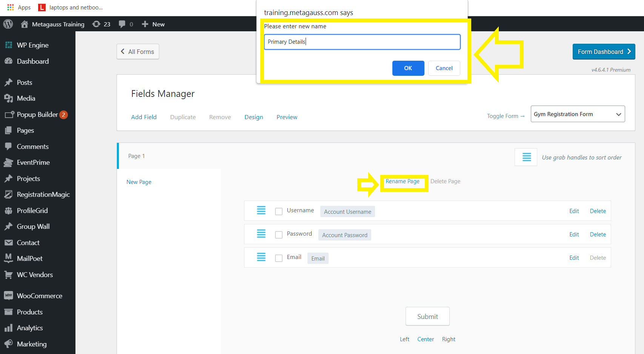Select the Page 1 tab
This screenshot has width=644, height=354.
[137, 156]
